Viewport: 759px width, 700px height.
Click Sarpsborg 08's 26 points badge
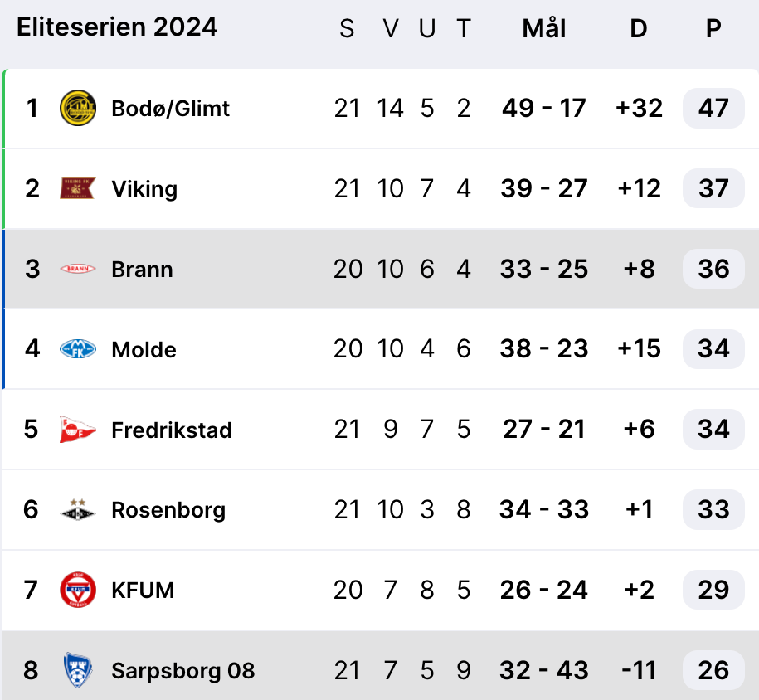tap(713, 670)
